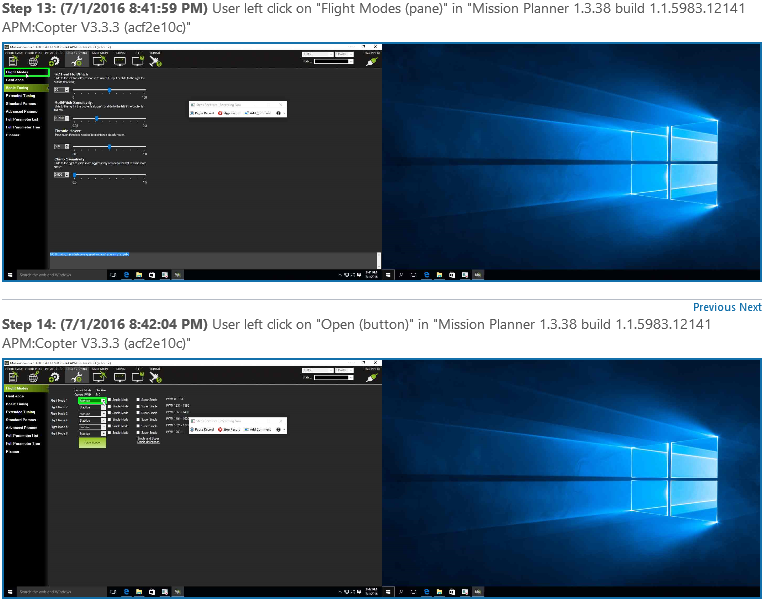This screenshot has height=603, width=768.
Task: Open Terminal monitor icon in Step 14 screenshot
Action: [120, 377]
